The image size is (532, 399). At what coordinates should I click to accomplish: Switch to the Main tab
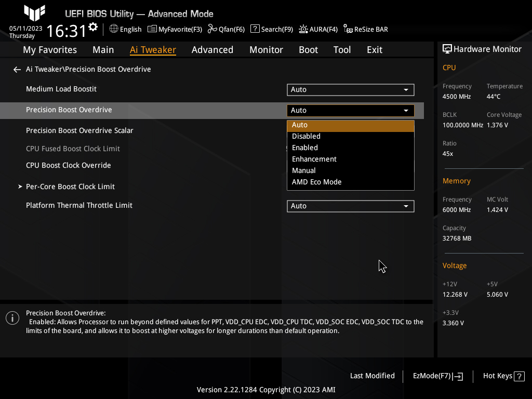pos(103,49)
